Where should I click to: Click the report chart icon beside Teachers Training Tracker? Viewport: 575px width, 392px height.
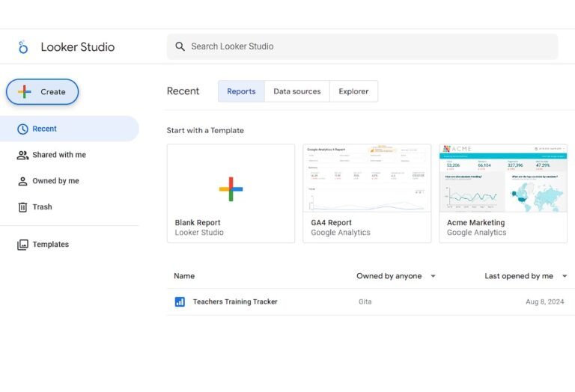tap(180, 302)
